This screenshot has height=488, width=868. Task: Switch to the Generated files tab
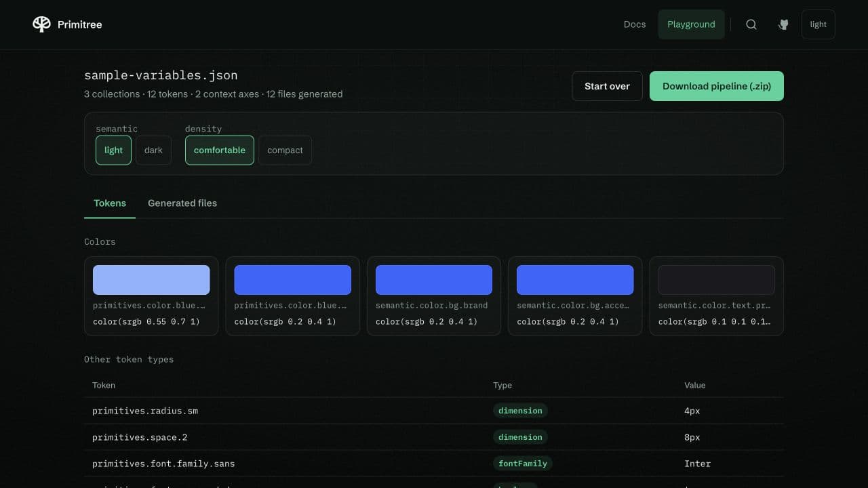[182, 203]
